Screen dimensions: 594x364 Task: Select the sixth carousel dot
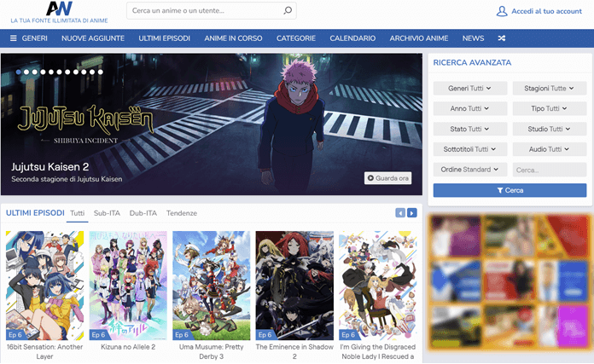60,72
